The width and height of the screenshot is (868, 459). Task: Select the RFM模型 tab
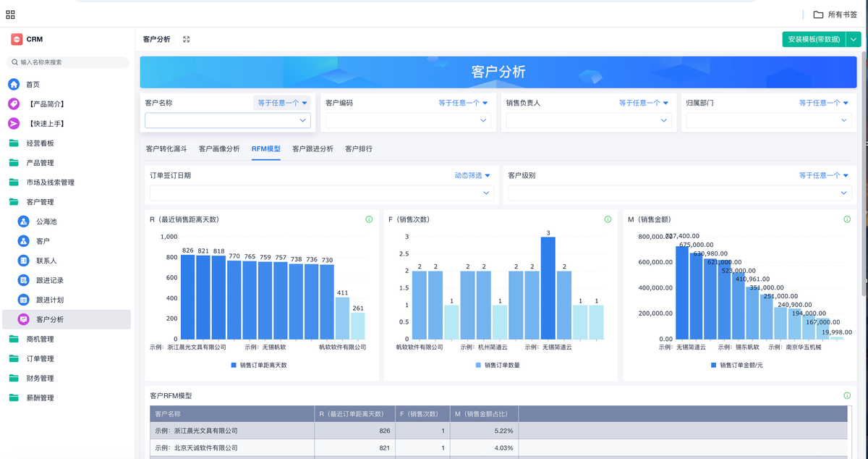coord(266,148)
